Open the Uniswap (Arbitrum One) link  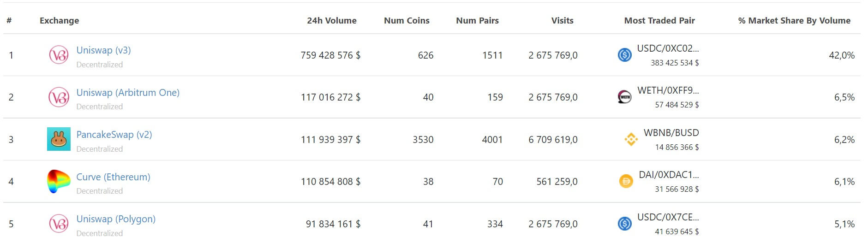[128, 93]
